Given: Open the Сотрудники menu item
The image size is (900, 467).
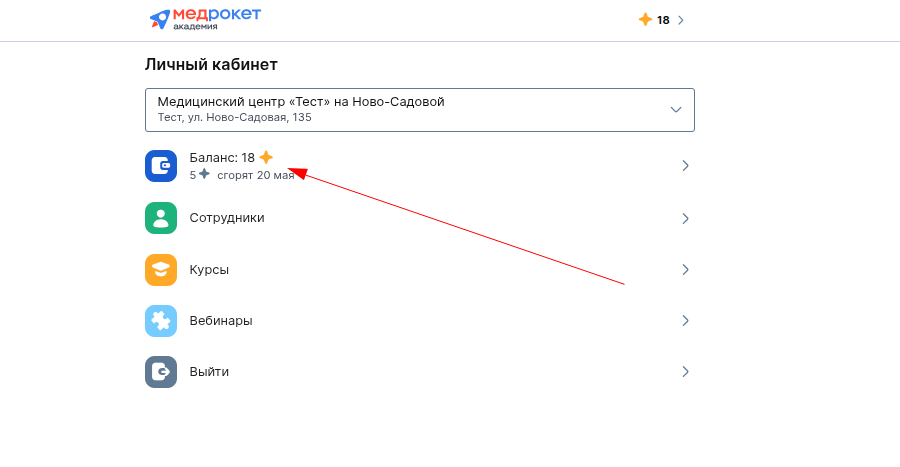Looking at the screenshot, I should (420, 218).
